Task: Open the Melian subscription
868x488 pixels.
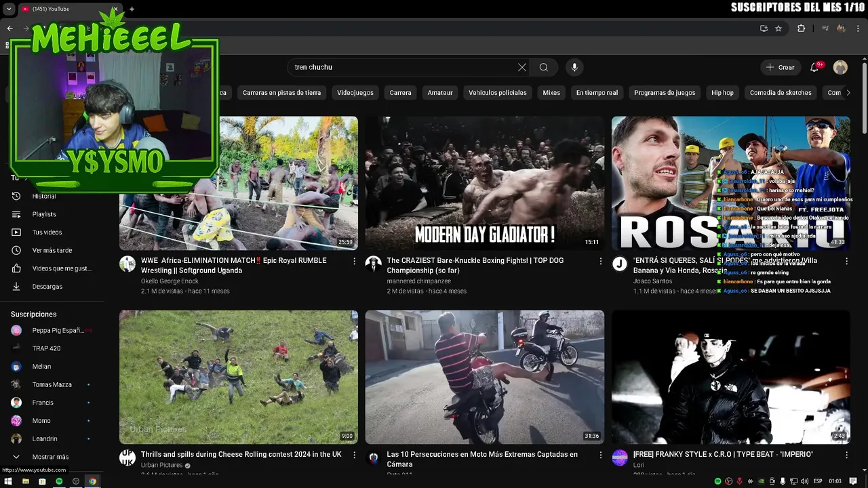Action: [x=52, y=367]
